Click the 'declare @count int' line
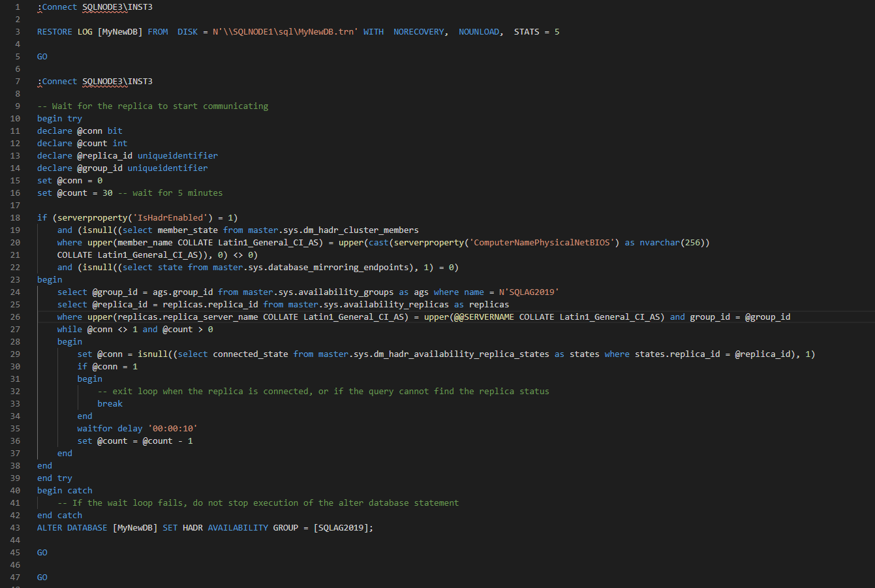This screenshot has width=875, height=588. (x=82, y=143)
